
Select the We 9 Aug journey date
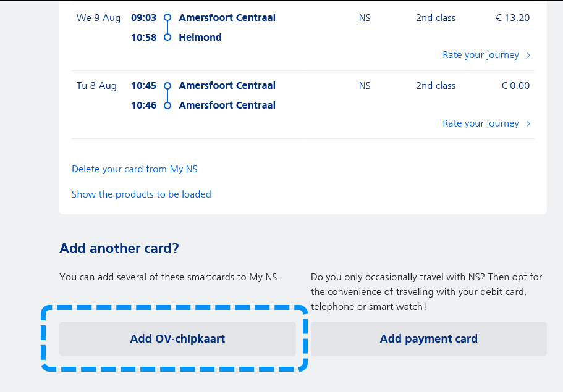[98, 18]
